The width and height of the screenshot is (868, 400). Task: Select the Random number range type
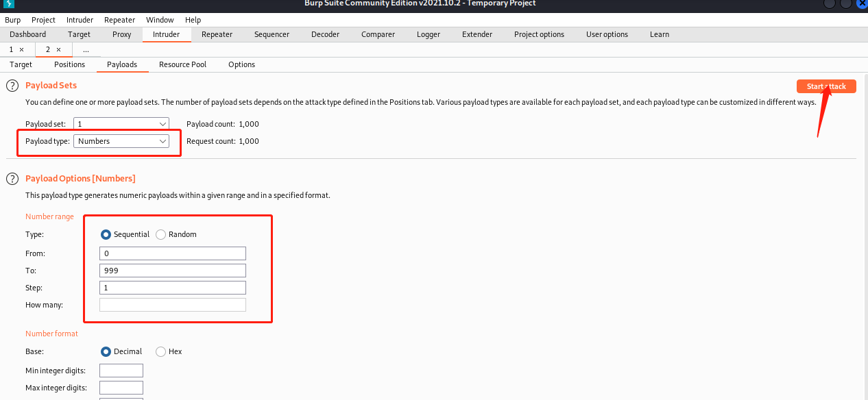pyautogui.click(x=160, y=234)
